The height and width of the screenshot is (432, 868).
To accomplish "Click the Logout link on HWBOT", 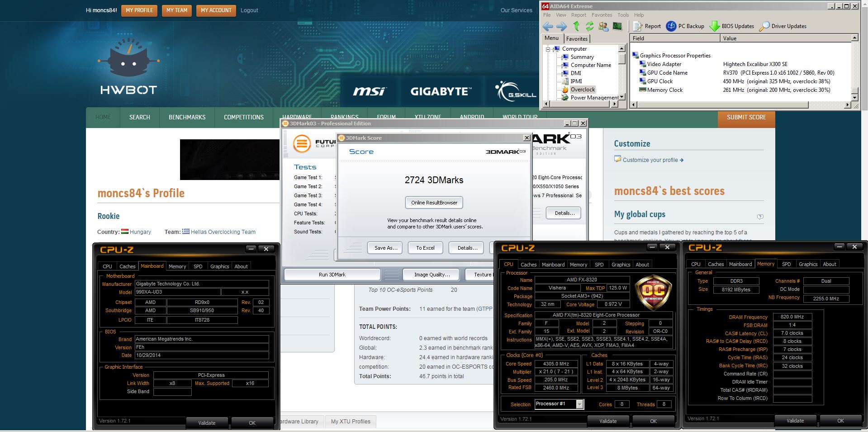I will [249, 10].
